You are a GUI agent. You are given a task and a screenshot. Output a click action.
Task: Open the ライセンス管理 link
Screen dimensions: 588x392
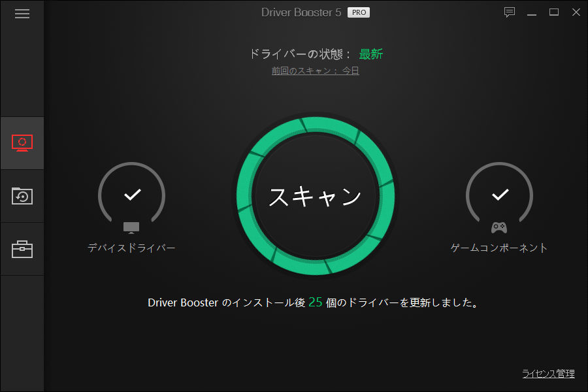pyautogui.click(x=548, y=374)
